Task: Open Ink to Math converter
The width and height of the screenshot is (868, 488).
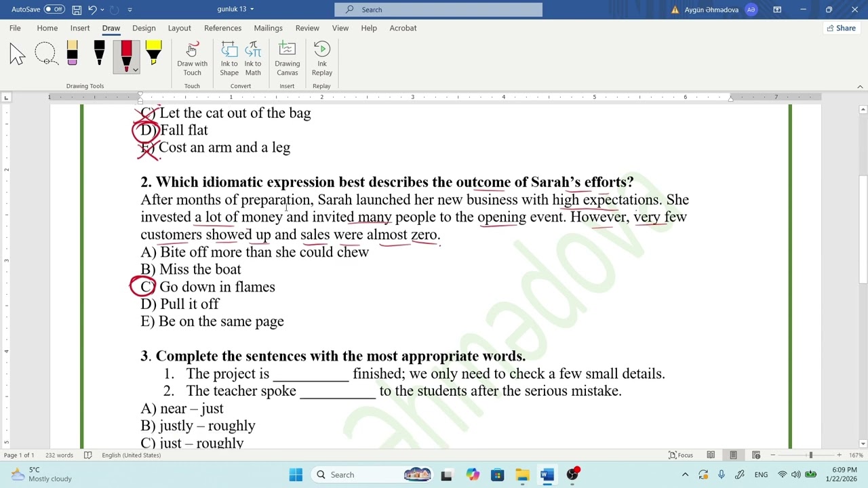Action: 253,59
